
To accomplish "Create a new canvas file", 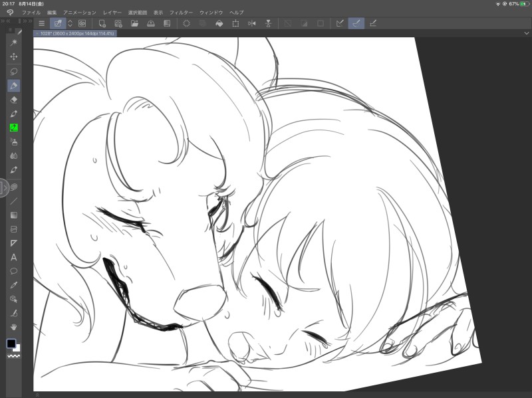I will 102,23.
